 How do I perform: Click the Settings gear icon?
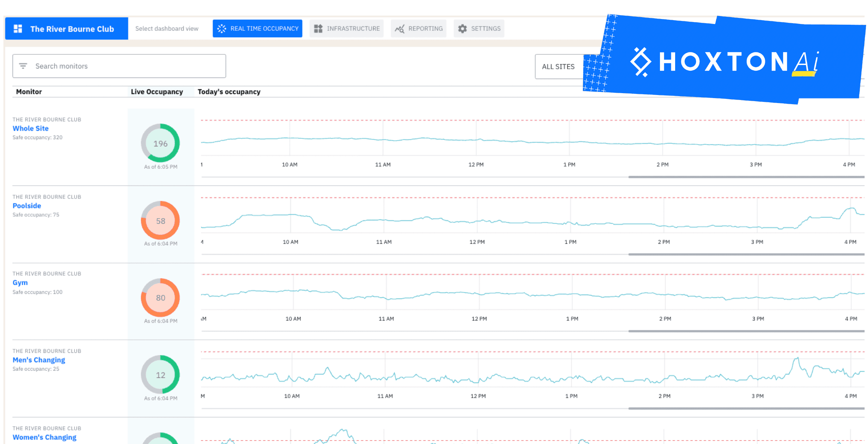pos(462,29)
